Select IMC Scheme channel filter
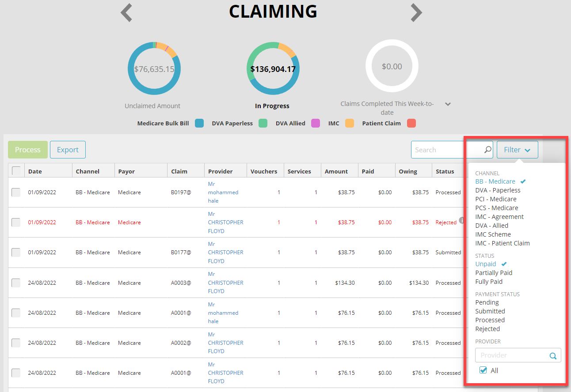The height and width of the screenshot is (392, 571). (x=493, y=234)
